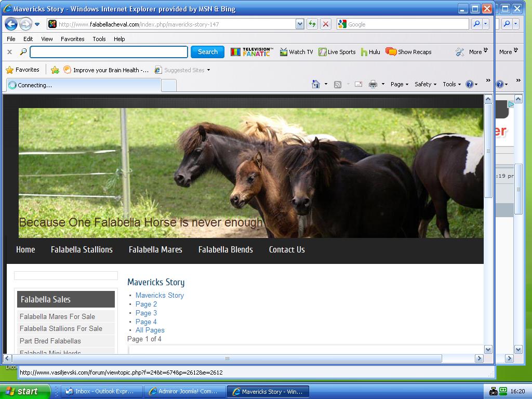Open the search provider dropdown arrow

pyautogui.click(x=486, y=24)
